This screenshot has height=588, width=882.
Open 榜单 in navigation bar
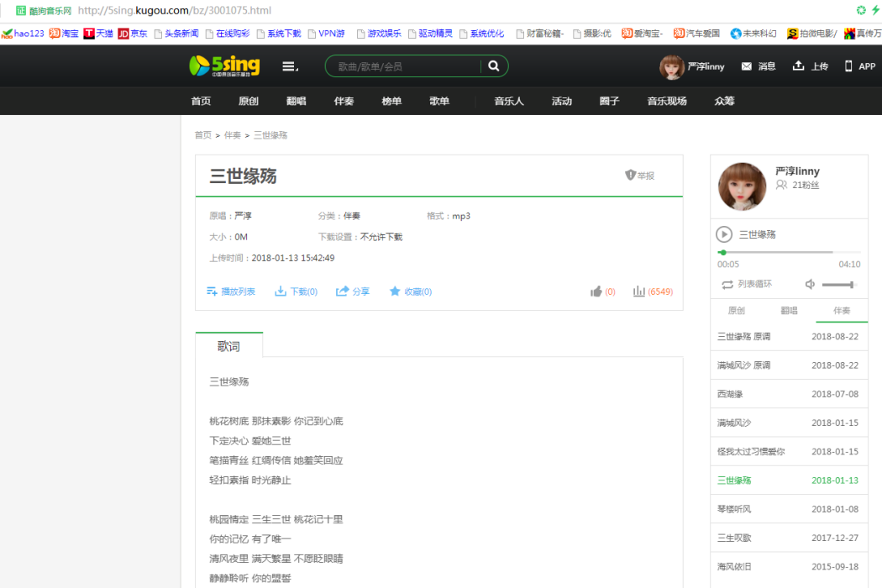391,102
